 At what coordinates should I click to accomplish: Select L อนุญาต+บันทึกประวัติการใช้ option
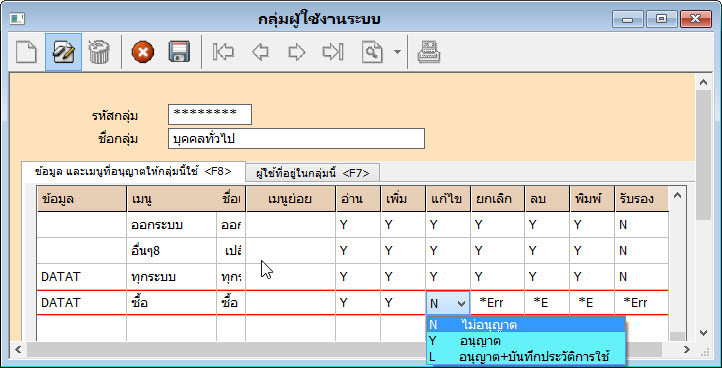[x=526, y=356]
